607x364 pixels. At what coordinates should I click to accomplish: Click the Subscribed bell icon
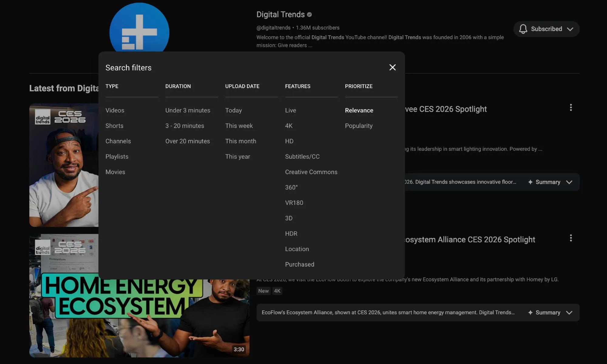pos(523,29)
